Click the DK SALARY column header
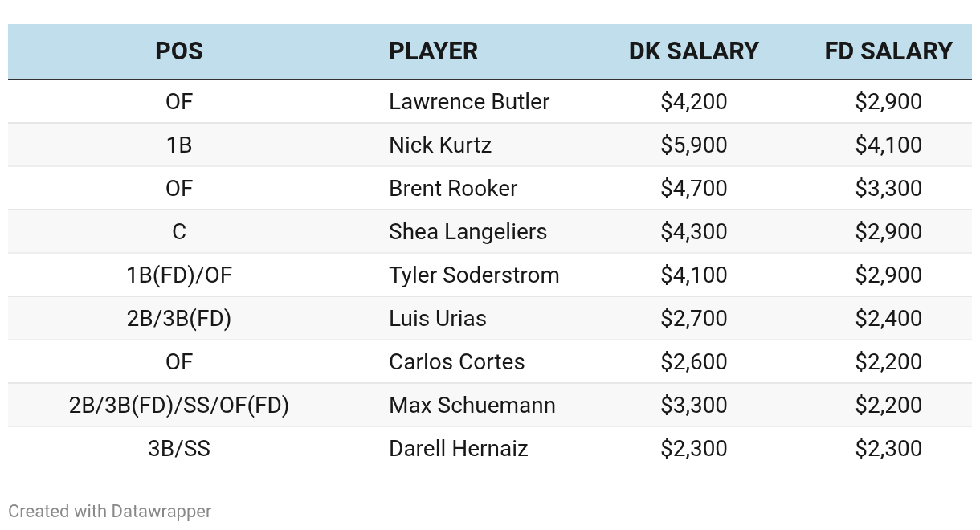This screenshot has height=530, width=980. coord(693,51)
